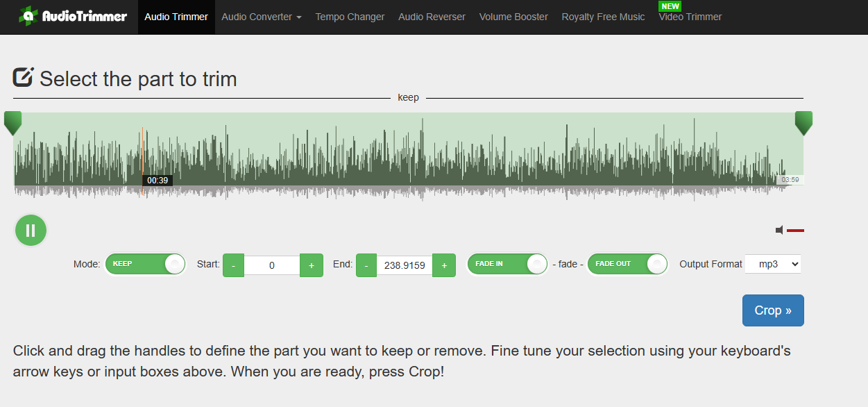Open the Video Trimmer page
Screen dimensions: 868x407
690,17
